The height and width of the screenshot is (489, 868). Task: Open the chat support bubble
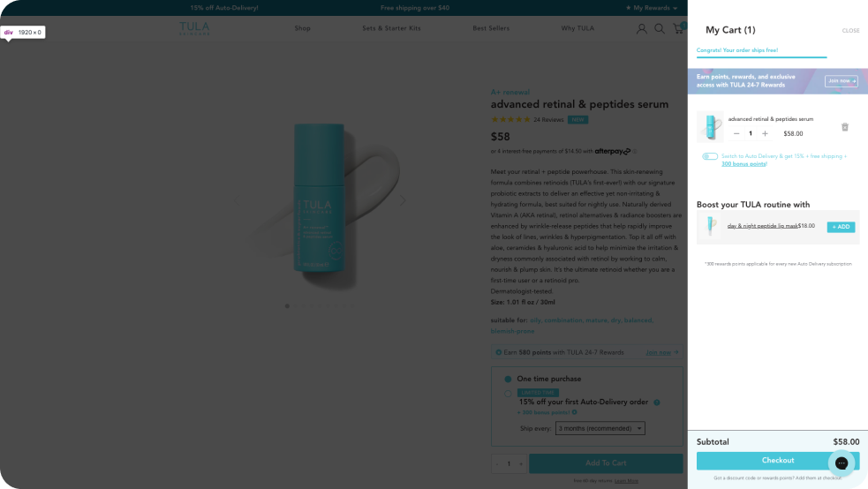841,463
